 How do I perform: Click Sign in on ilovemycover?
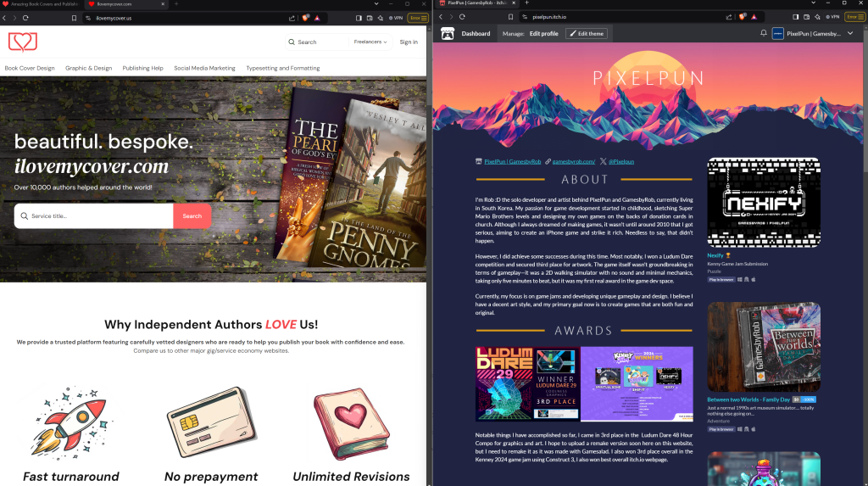[409, 42]
